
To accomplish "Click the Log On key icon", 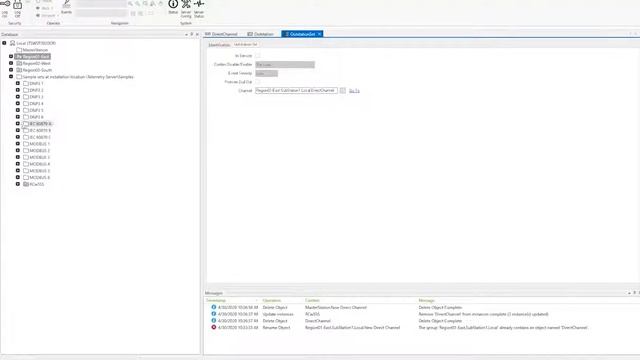I will coord(5,4).
